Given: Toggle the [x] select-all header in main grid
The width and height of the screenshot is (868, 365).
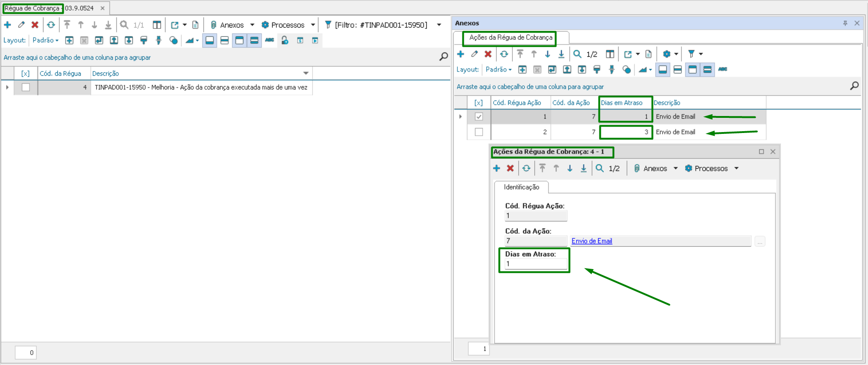Looking at the screenshot, I should click(26, 73).
